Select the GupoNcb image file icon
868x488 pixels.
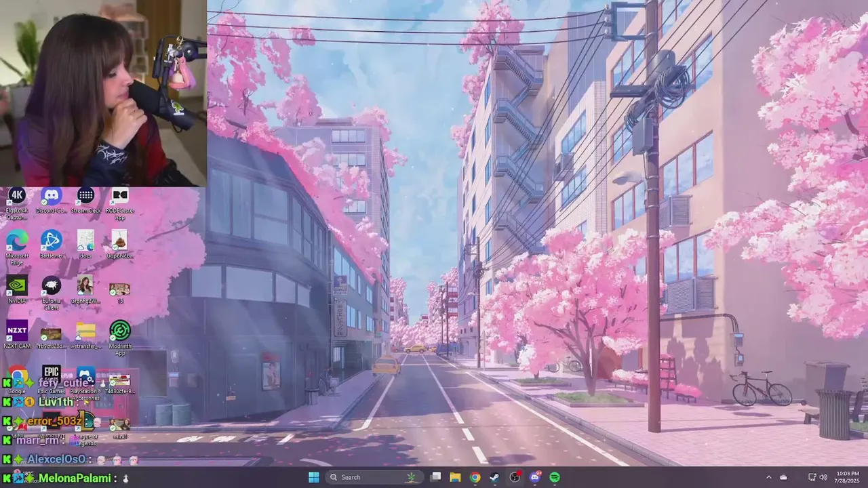pyautogui.click(x=120, y=244)
